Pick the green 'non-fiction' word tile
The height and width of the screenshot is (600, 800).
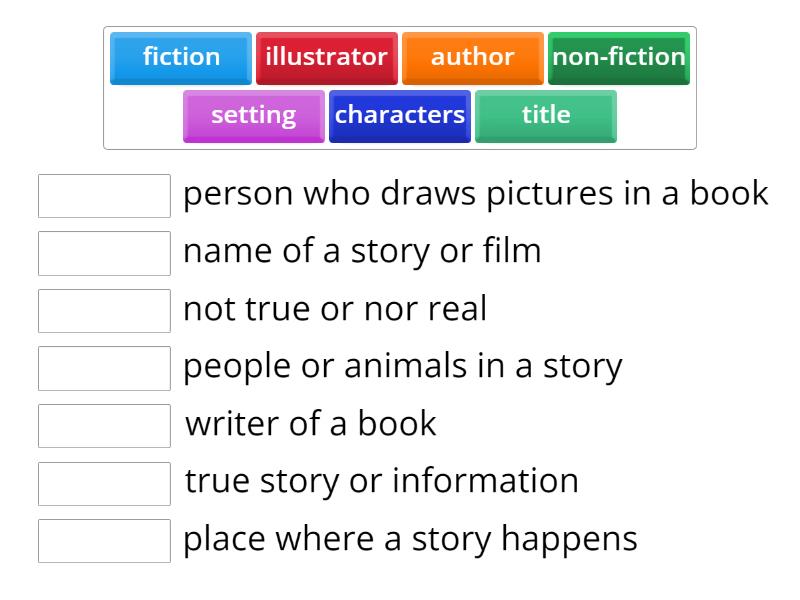coord(618,58)
